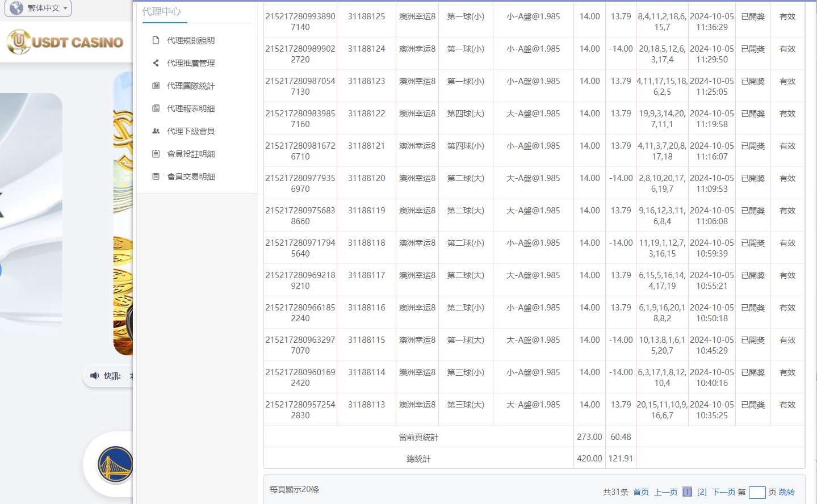Click 下一页 next page link
817x504 pixels.
point(723,492)
